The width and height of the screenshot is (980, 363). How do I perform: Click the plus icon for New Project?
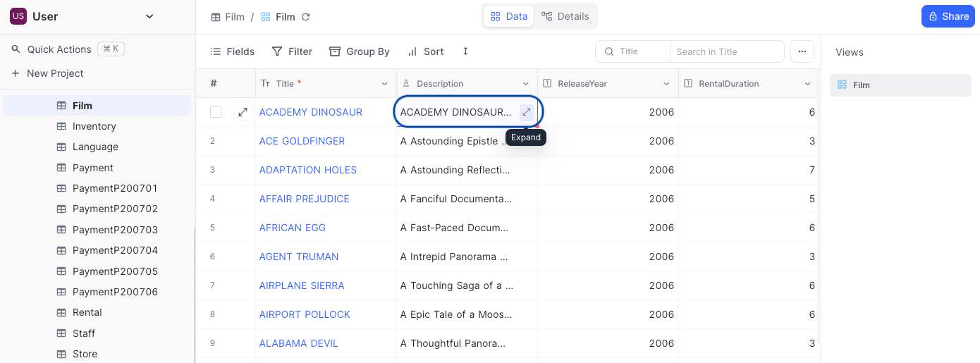16,73
